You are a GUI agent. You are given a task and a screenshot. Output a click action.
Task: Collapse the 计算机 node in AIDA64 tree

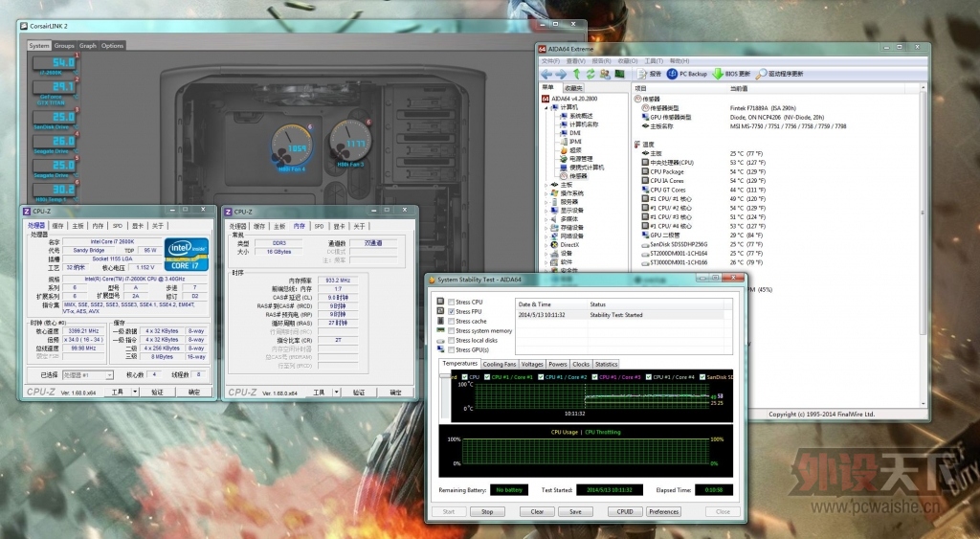tap(546, 107)
